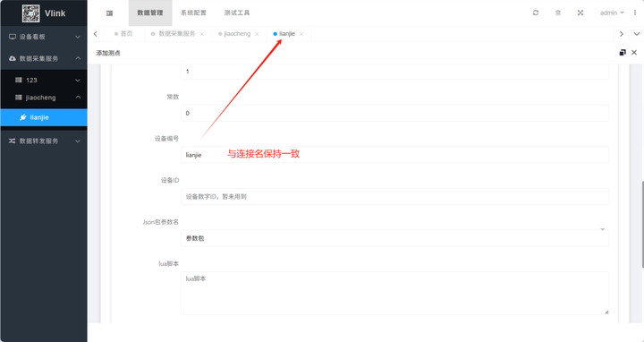This screenshot has height=342, width=644.
Task: Select the lianjie connection in the sidebar
Action: (x=44, y=117)
